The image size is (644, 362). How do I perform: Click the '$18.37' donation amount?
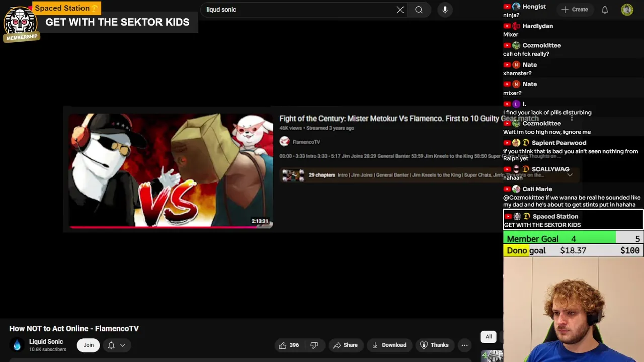(x=573, y=250)
